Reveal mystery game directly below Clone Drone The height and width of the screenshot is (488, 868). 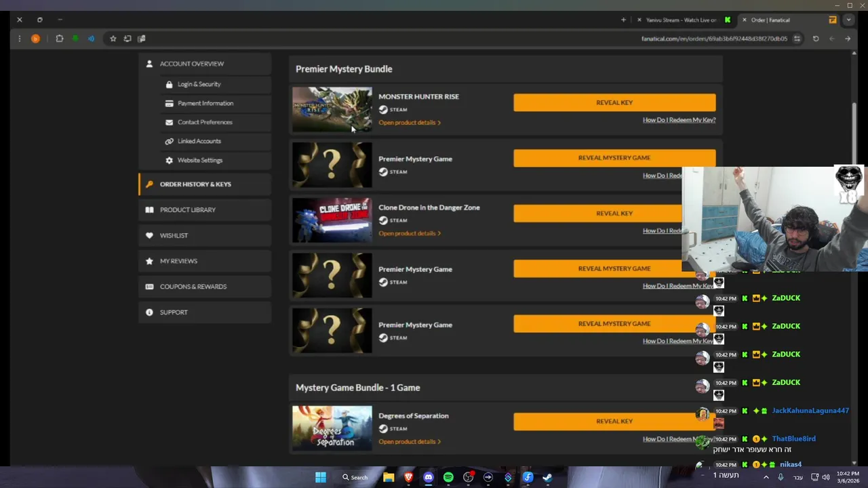[614, 268]
